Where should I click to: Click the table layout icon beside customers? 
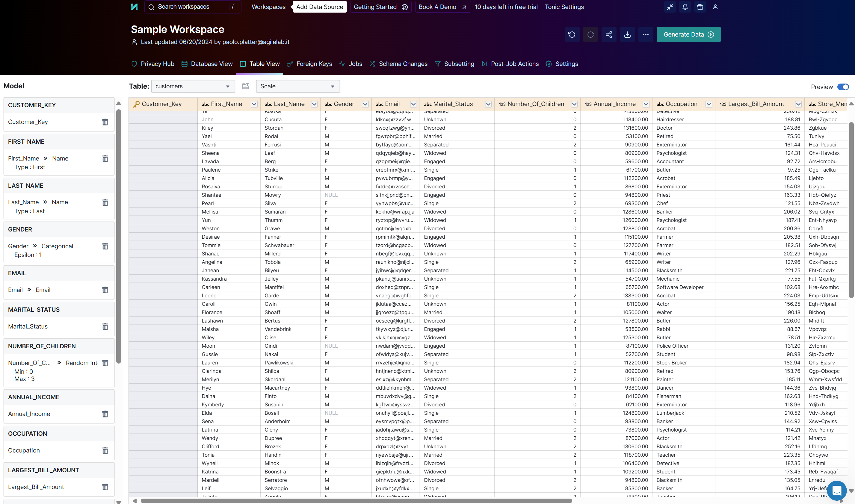(x=246, y=86)
